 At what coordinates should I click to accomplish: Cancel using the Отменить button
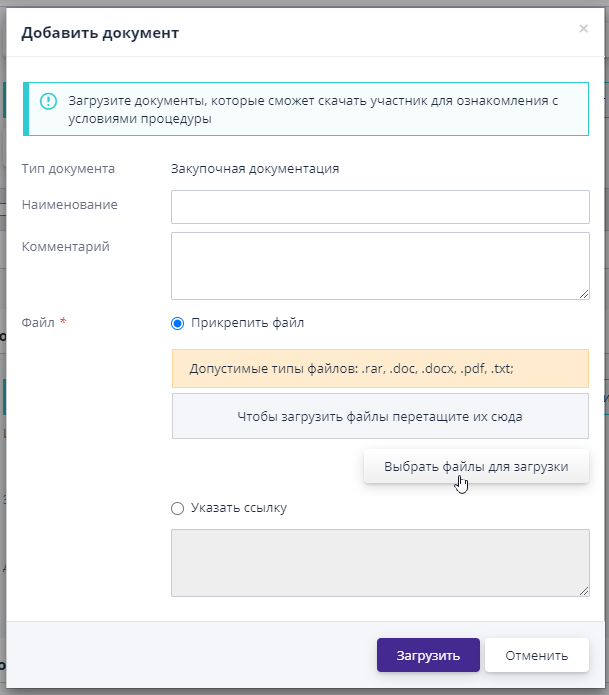[536, 656]
